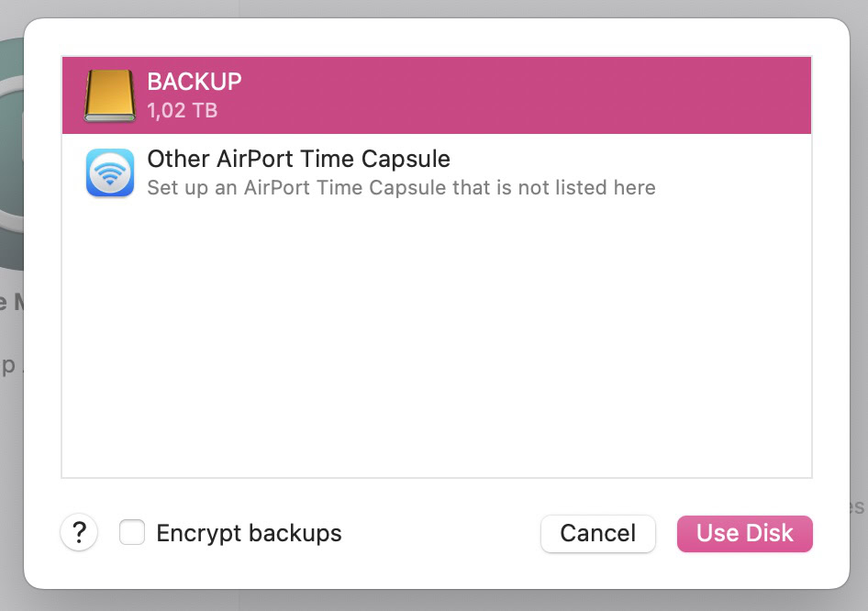Screen dimensions: 868x611
Task: Click the orange BACKUP external drive icon
Action: tap(110, 95)
